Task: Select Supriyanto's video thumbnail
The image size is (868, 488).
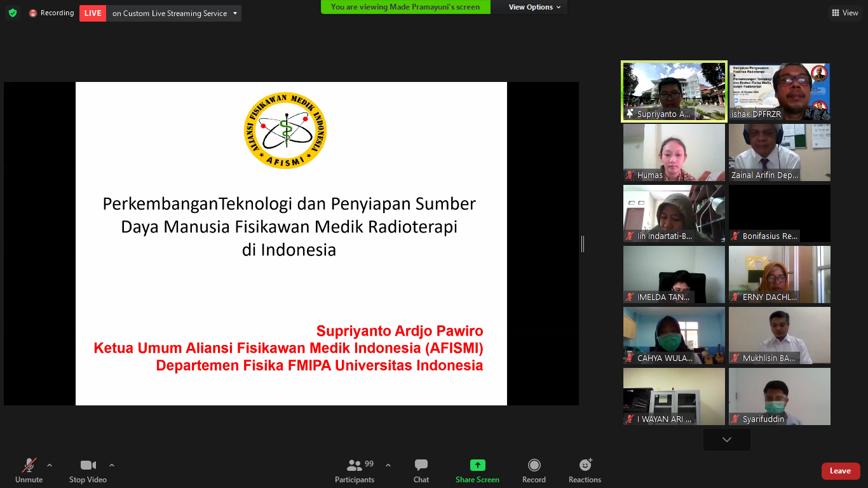Action: coord(674,91)
